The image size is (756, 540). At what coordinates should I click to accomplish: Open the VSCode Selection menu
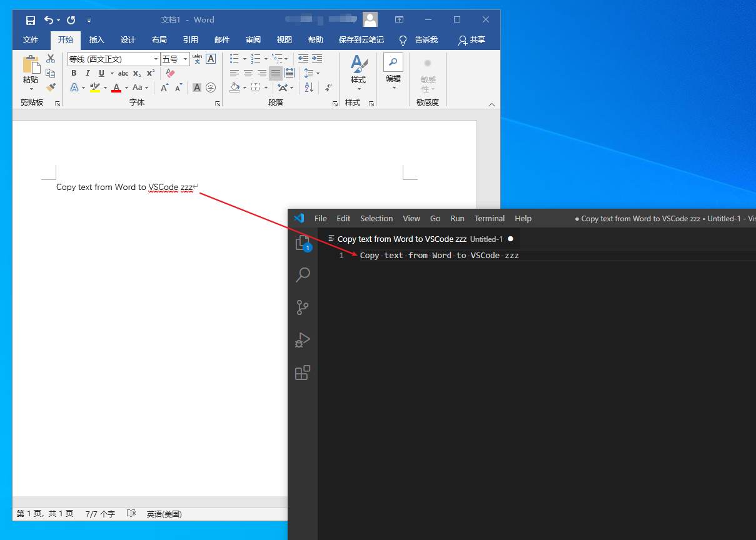tap(376, 218)
